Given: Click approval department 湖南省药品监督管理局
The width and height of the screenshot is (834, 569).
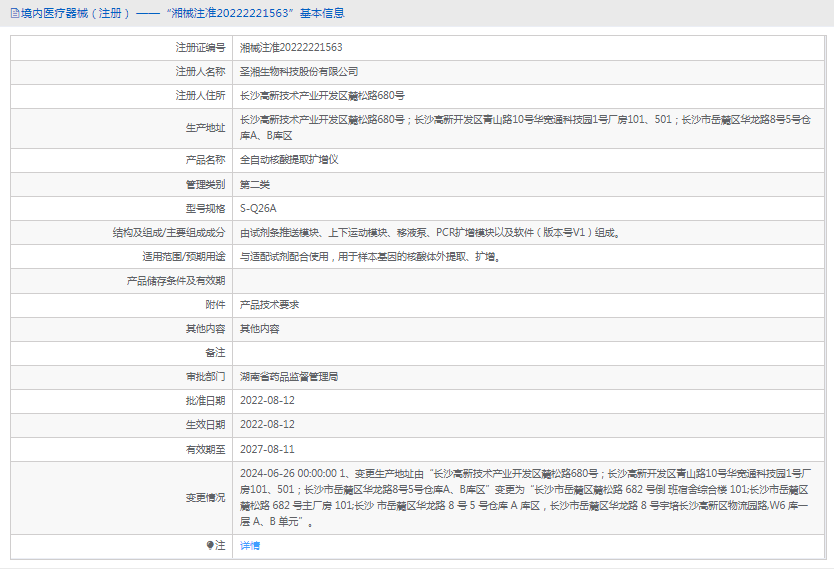Looking at the screenshot, I should 289,376.
